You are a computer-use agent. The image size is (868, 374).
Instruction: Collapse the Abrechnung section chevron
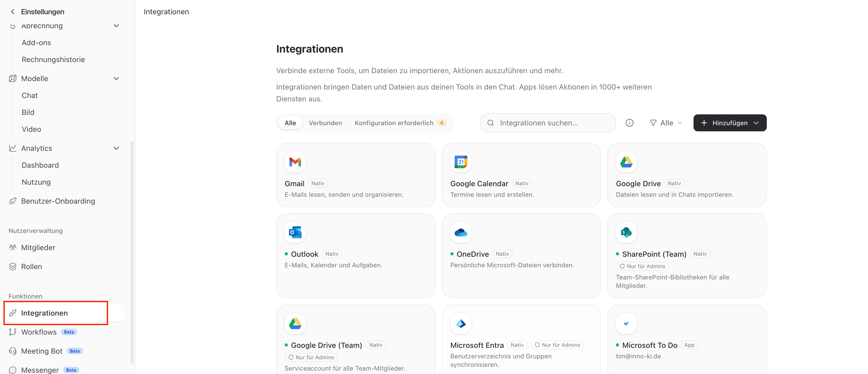pyautogui.click(x=116, y=26)
